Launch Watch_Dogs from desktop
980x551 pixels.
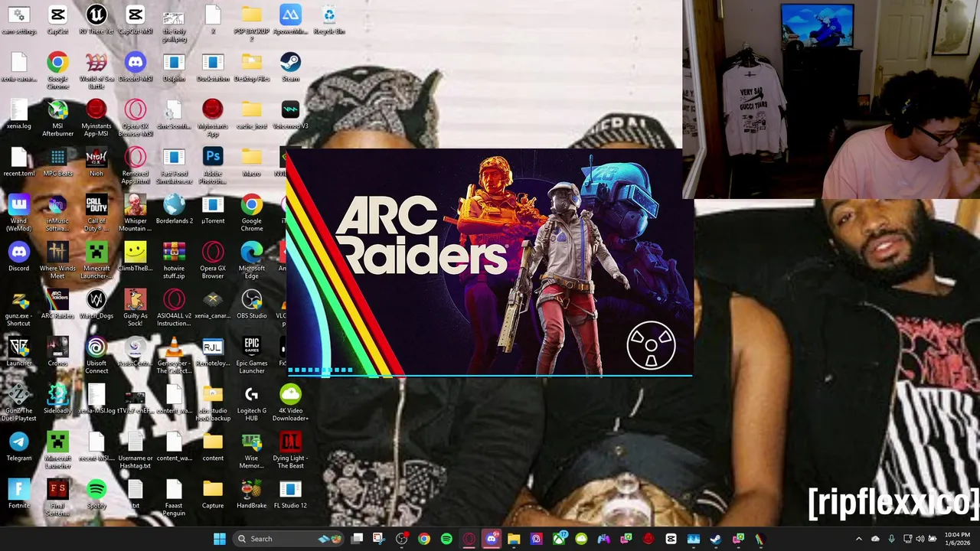(x=96, y=305)
